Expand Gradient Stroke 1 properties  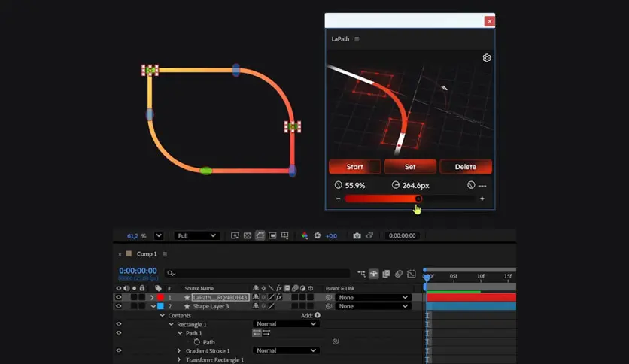coord(179,350)
